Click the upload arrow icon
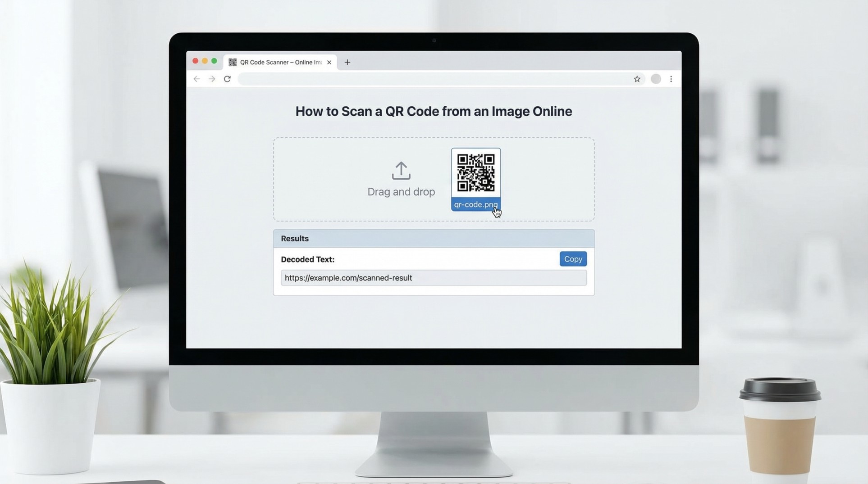The image size is (868, 484). 401,171
